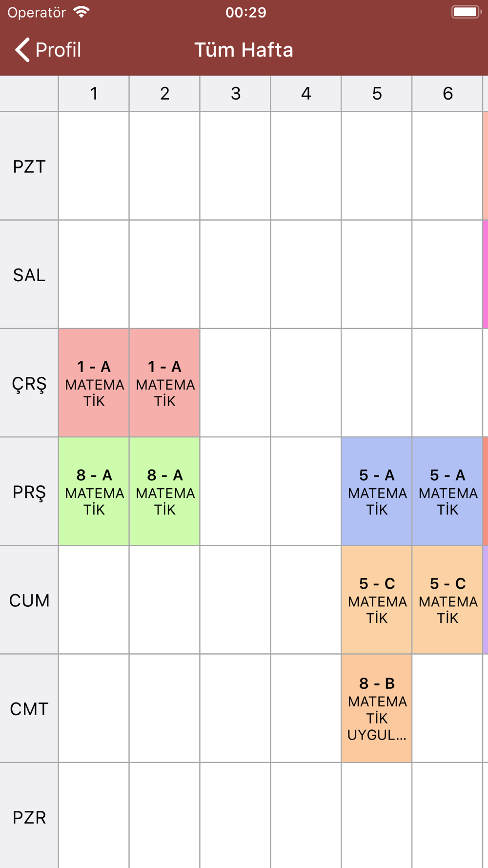488x868 pixels.
Task: Select the PZT day row header
Action: click(29, 166)
